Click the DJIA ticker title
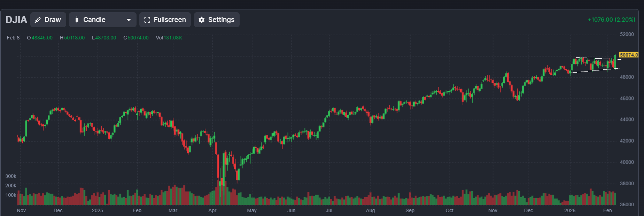Screen dimensions: 644x216 pos(16,20)
